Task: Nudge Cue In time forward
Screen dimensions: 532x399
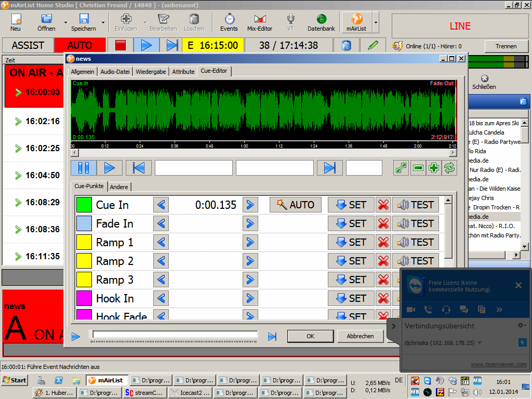Action: coord(250,205)
